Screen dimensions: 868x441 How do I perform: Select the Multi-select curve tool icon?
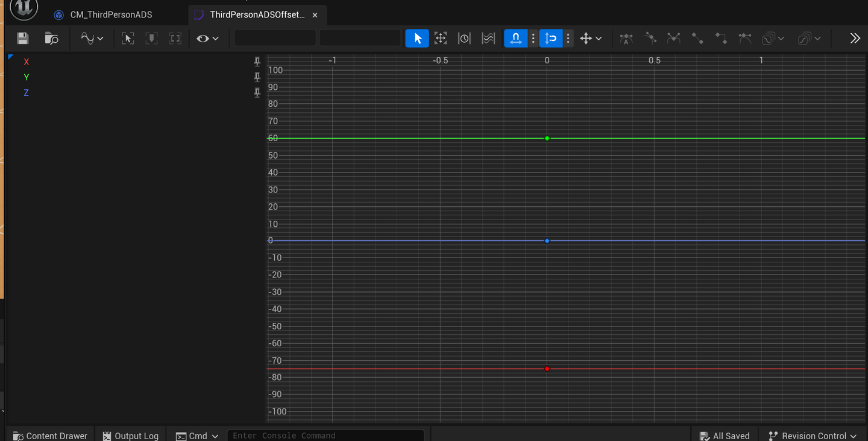[x=488, y=39]
